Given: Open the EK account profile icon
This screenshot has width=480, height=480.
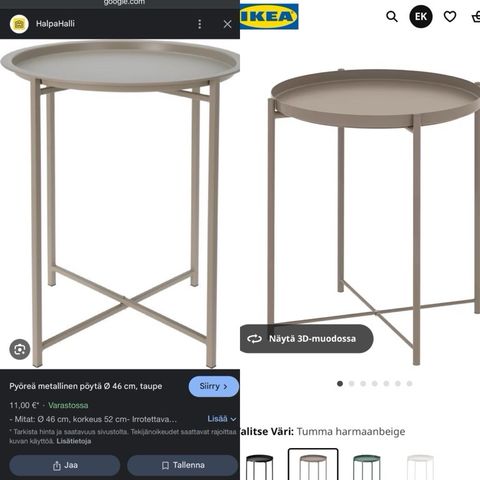Looking at the screenshot, I should (421, 16).
